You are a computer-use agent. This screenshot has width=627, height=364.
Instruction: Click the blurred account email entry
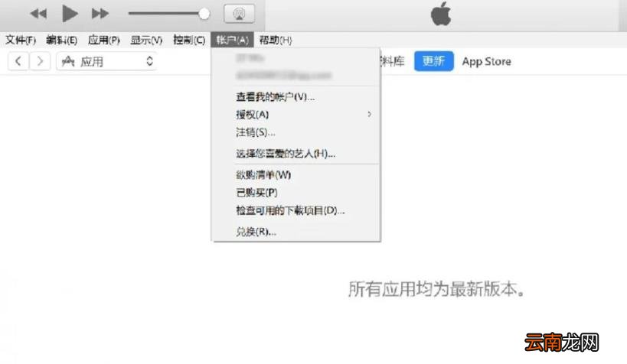tap(283, 75)
